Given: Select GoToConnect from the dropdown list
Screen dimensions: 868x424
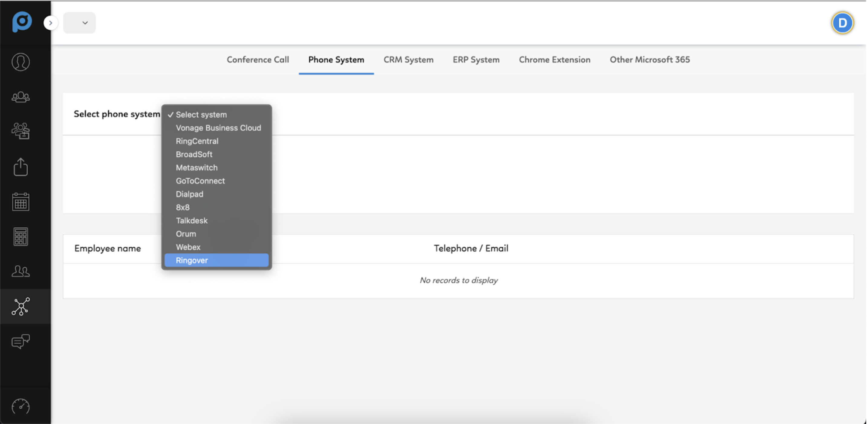Looking at the screenshot, I should coord(217,181).
